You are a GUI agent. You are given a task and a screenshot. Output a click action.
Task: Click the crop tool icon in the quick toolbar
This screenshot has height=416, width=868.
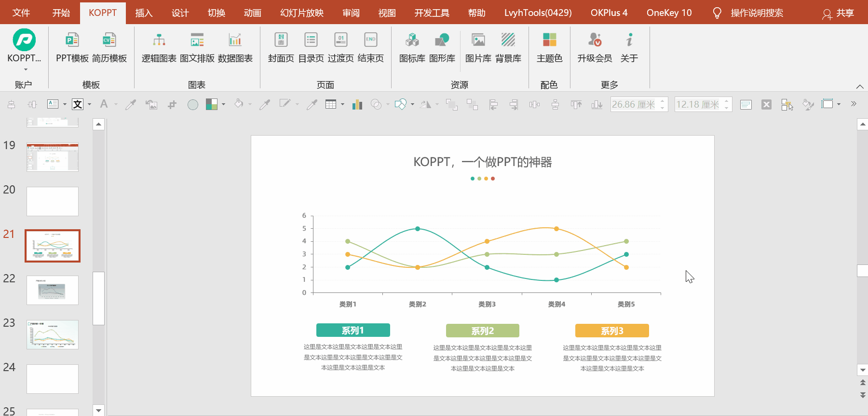pos(172,104)
